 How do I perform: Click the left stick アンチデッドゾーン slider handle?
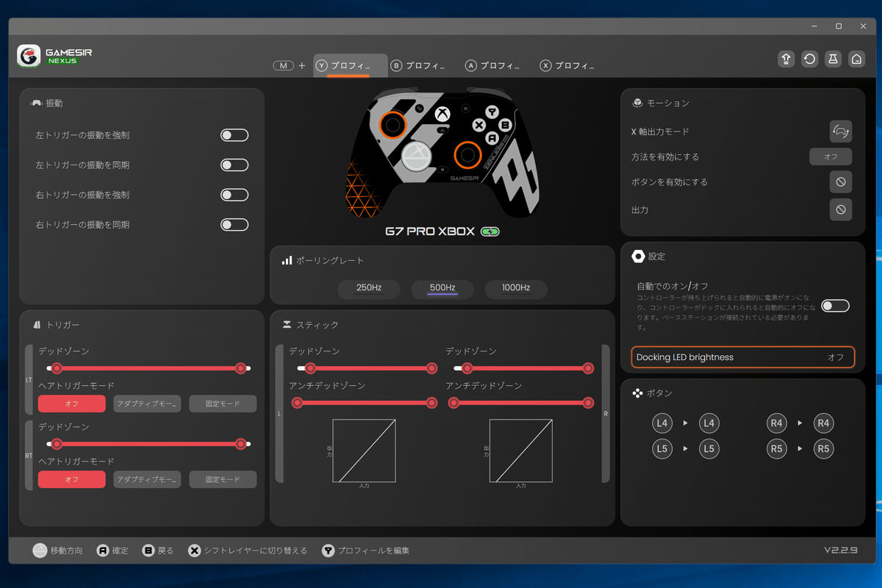pos(297,402)
